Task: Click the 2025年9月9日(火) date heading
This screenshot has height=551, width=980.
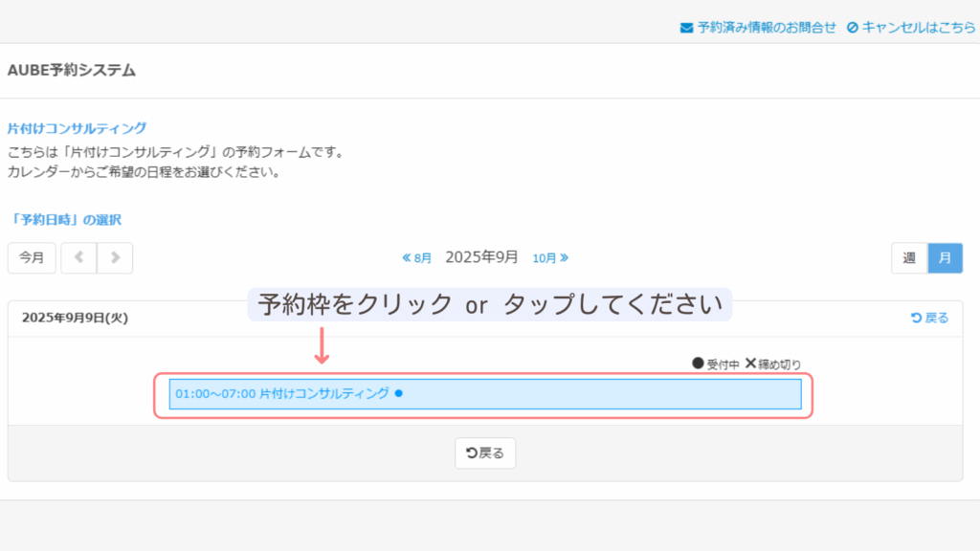Action: pos(75,318)
